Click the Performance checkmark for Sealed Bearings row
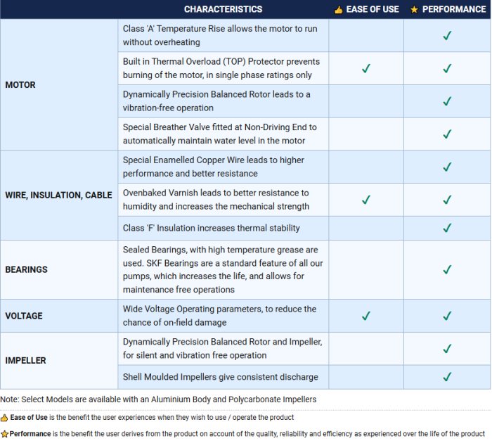492x448 pixels. (447, 269)
